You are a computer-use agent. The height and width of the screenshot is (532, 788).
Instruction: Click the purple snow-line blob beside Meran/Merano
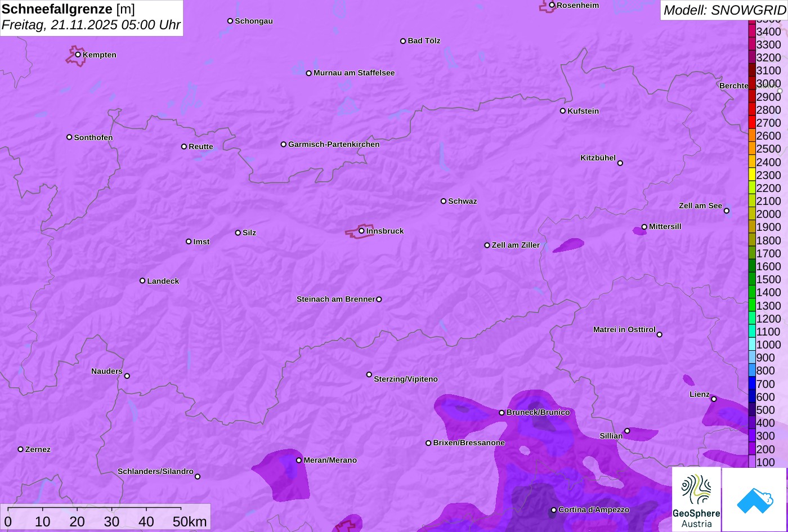pos(283,476)
